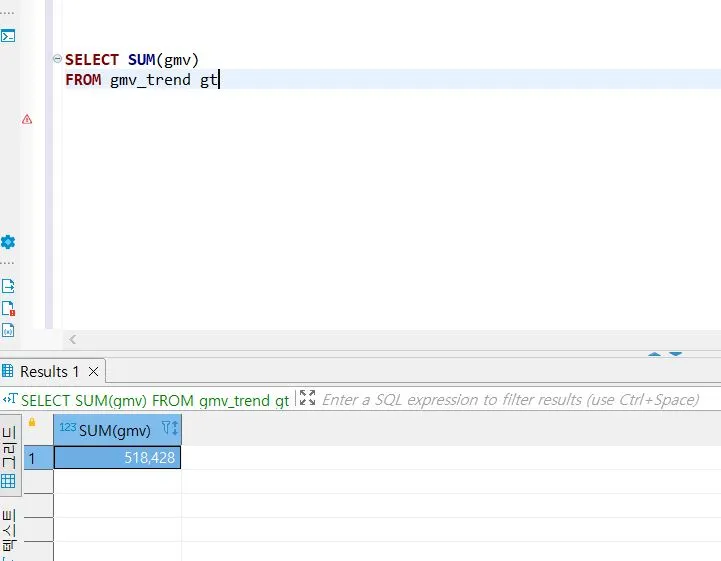
Task: Open the SUM(gmv) column filter and sort icon
Action: [x=170, y=428]
